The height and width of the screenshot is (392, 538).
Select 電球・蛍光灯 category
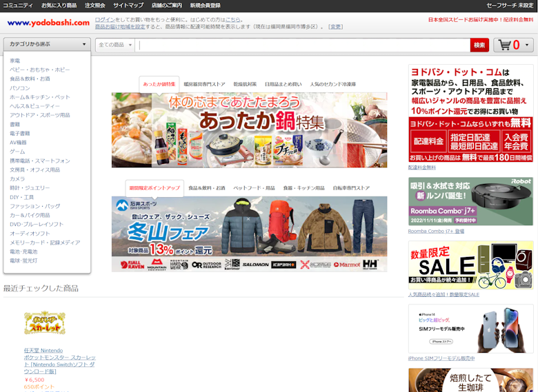coord(23,261)
